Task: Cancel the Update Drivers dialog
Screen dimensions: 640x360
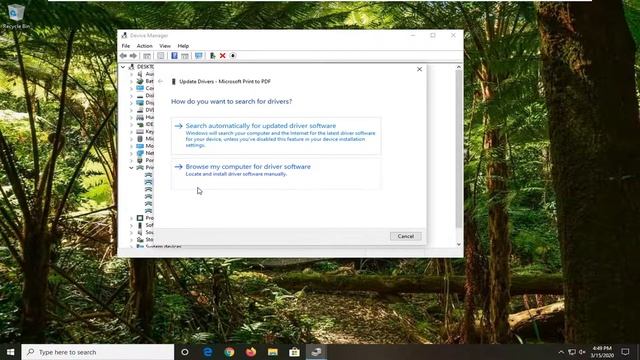Action: tap(405, 236)
